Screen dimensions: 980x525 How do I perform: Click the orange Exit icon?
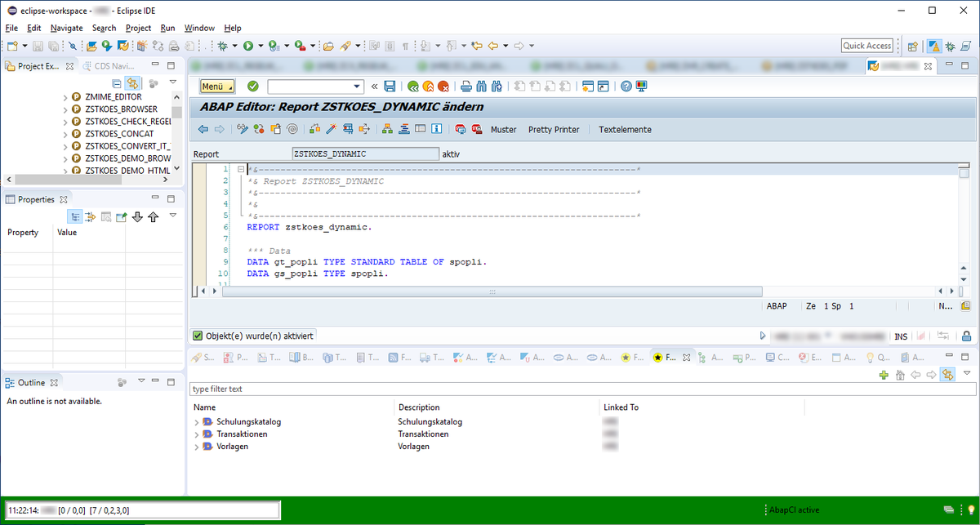tap(428, 87)
